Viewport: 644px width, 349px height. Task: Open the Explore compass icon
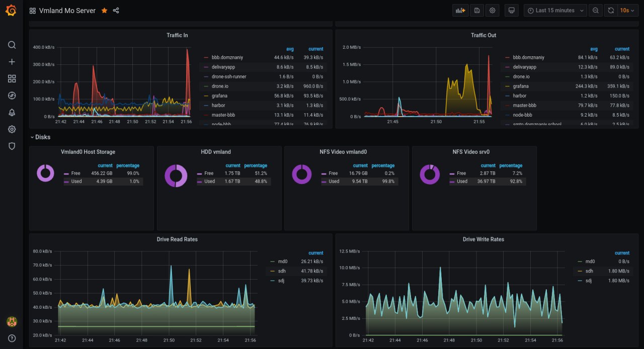12,96
